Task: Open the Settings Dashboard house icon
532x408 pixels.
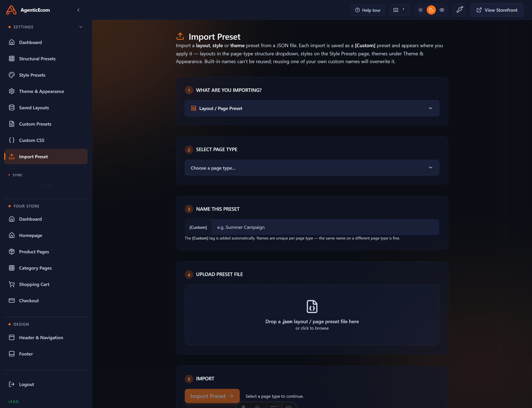Action: (12, 42)
